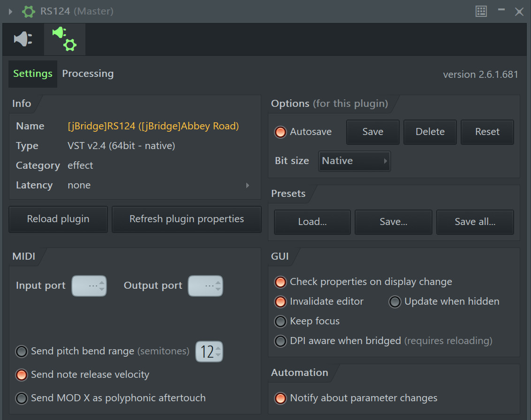
Task: Open the Bit size Native dropdown
Action: [x=354, y=161]
